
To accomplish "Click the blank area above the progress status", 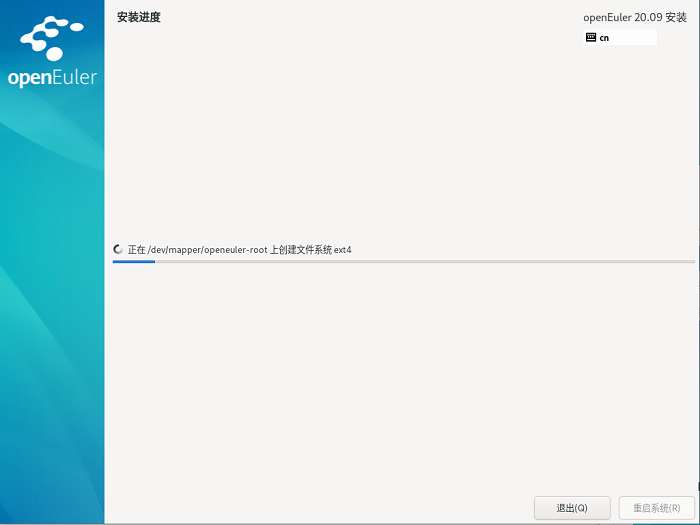I will (x=400, y=150).
